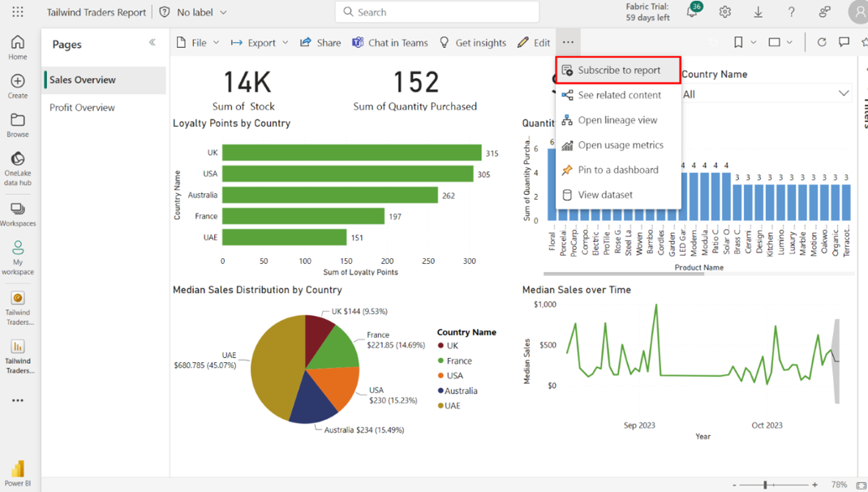Open the Browse folder icon
This screenshot has width=868, height=492.
18,125
